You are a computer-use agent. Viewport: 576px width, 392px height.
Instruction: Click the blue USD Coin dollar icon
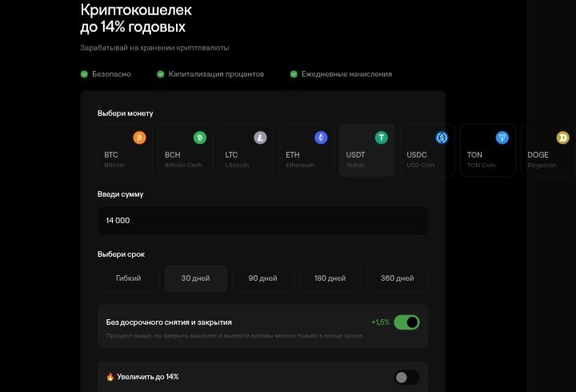point(442,138)
